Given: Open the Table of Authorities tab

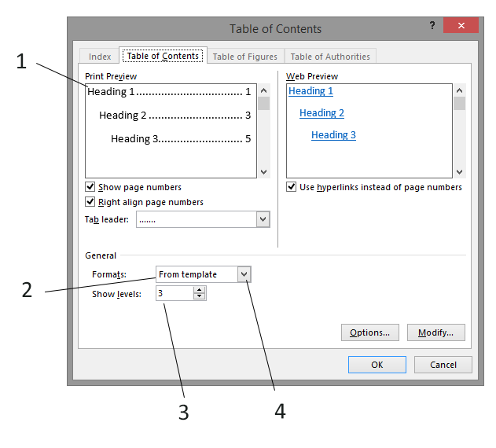Looking at the screenshot, I should pos(330,57).
